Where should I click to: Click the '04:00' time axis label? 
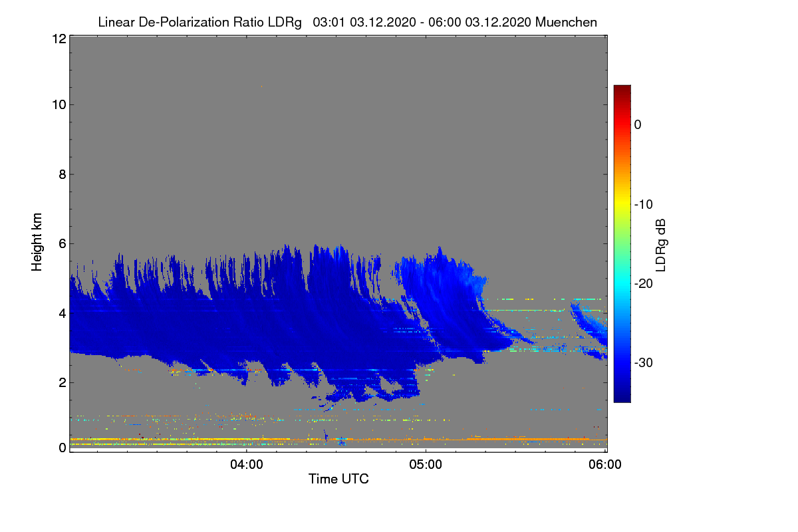pos(247,465)
